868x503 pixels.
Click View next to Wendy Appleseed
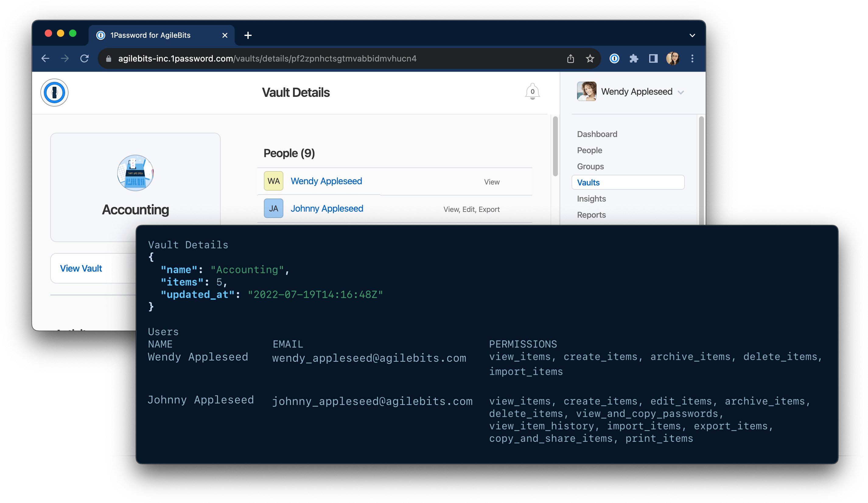[x=492, y=182]
